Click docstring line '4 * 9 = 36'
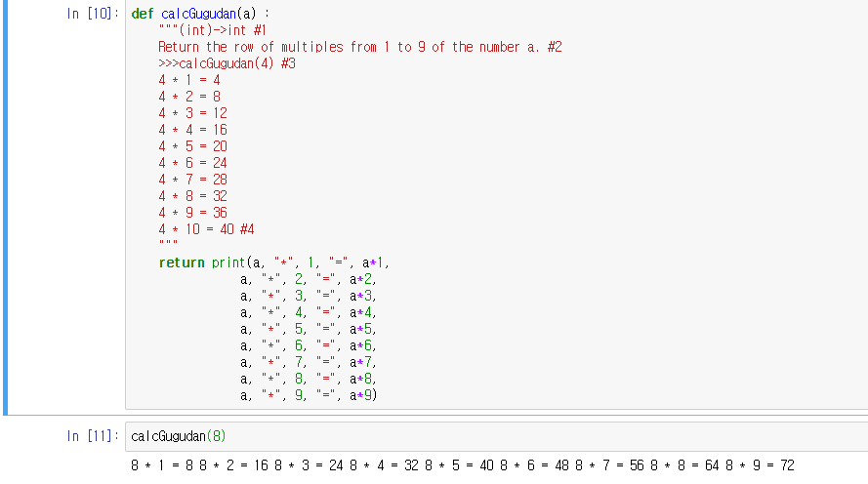 pos(192,213)
